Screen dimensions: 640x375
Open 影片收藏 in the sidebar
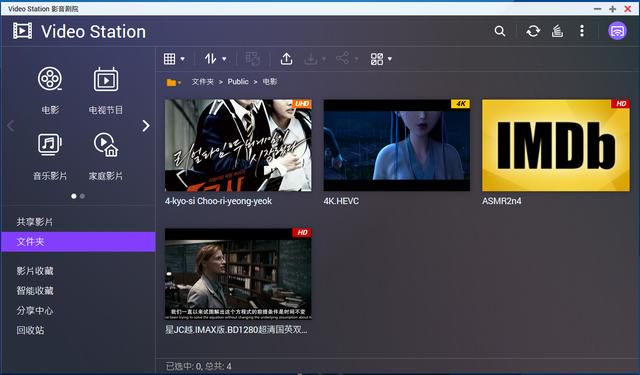pyautogui.click(x=78, y=271)
